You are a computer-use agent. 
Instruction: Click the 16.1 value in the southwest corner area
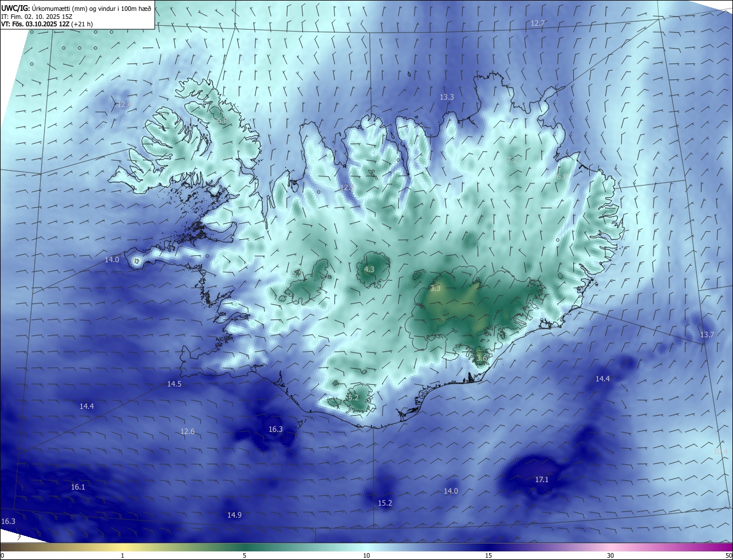[78, 487]
